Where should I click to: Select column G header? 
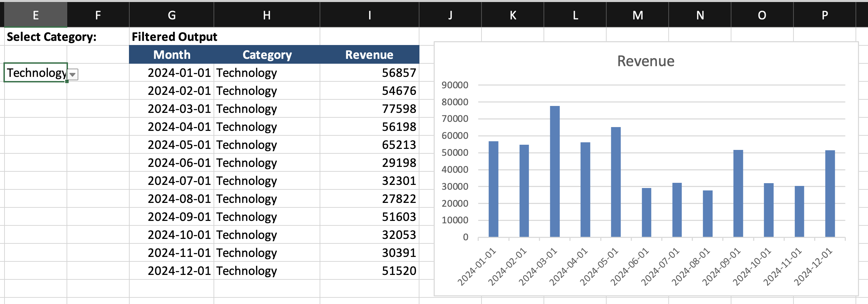pos(172,15)
